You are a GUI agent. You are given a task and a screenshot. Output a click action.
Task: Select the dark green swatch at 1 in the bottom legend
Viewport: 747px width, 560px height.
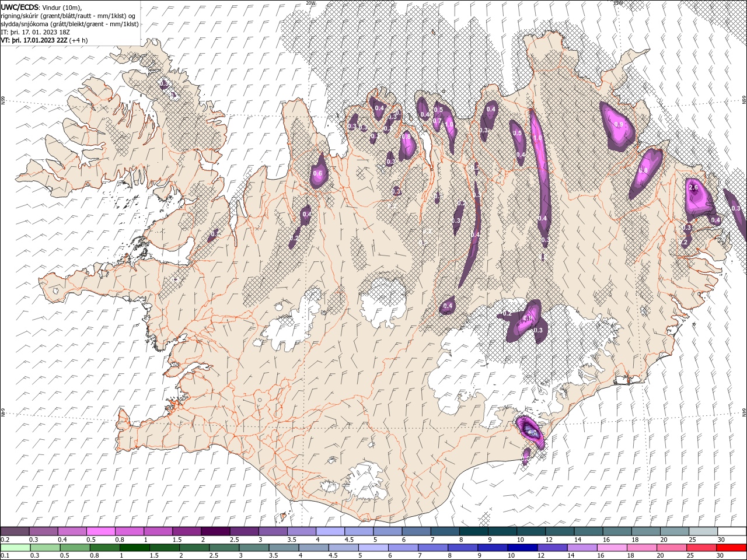tap(134, 548)
